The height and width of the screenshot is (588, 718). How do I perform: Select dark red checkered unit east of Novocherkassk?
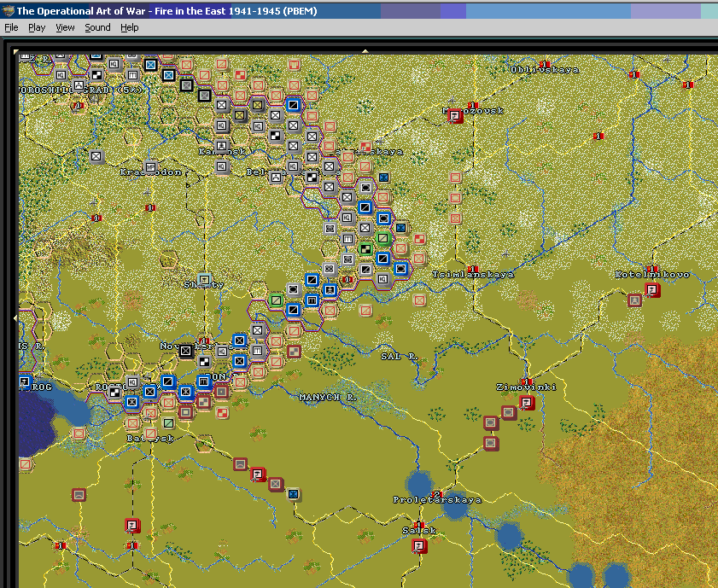[294, 352]
